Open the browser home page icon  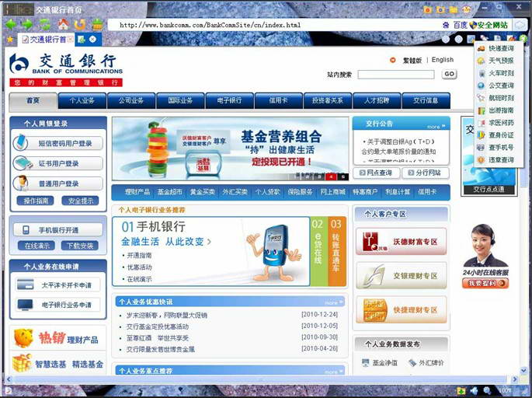(x=63, y=24)
